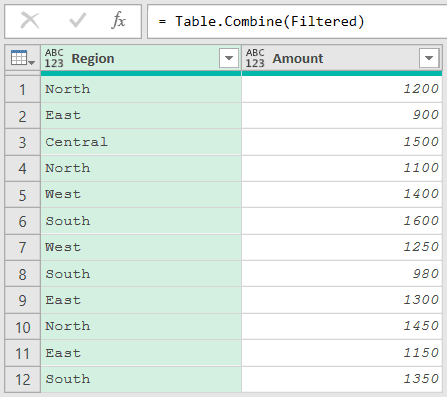The width and height of the screenshot is (447, 397).
Task: Select row number 11
Action: tap(22, 353)
